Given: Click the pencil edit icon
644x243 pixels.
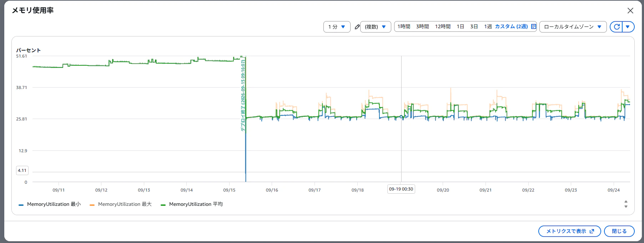Looking at the screenshot, I should (357, 27).
